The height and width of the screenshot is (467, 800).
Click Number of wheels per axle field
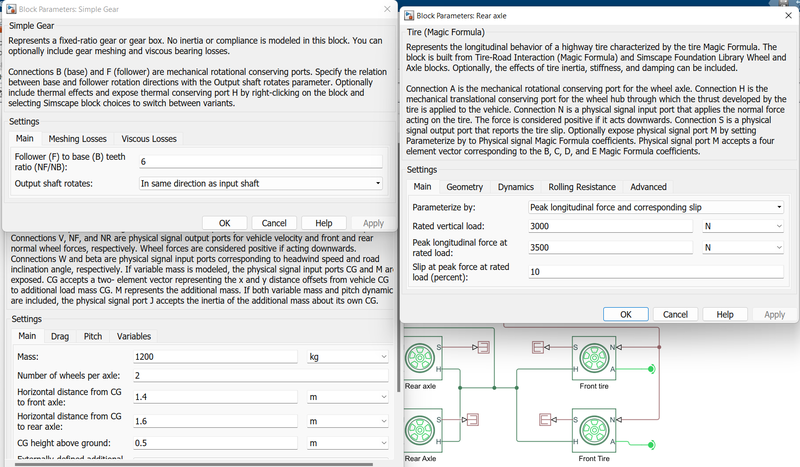261,376
